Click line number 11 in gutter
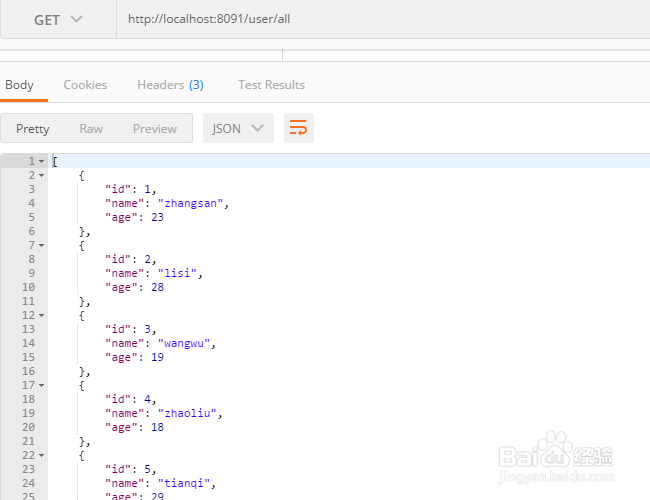This screenshot has width=650, height=500. point(29,301)
